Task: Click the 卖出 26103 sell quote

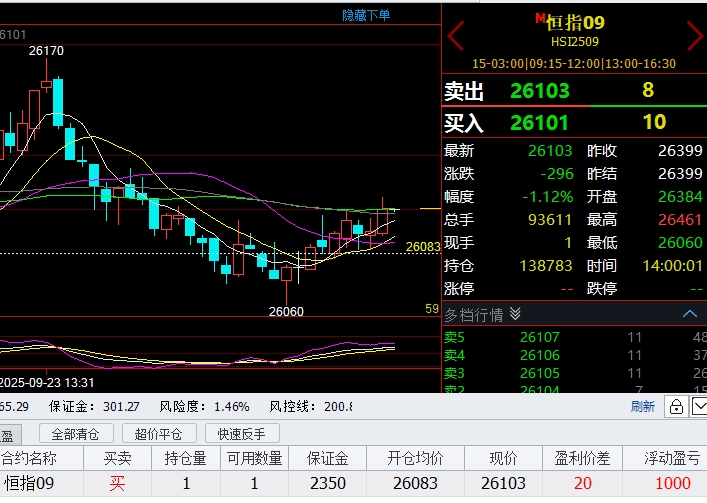Action: [574, 91]
